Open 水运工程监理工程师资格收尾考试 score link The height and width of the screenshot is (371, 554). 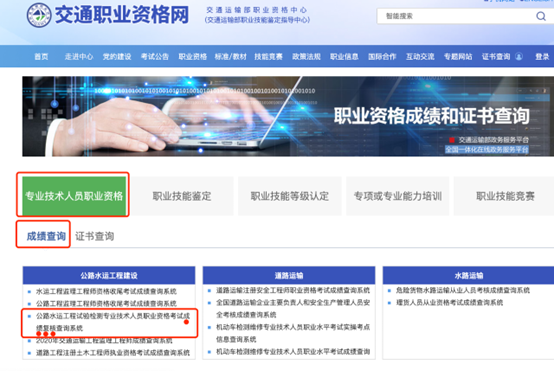[x=106, y=291]
